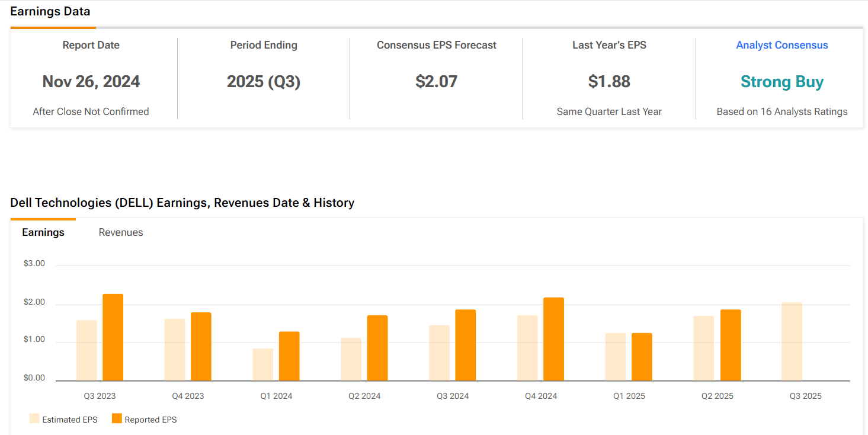The width and height of the screenshot is (868, 435).
Task: Toggle Estimated EPS legend swatch
Action: coord(34,419)
